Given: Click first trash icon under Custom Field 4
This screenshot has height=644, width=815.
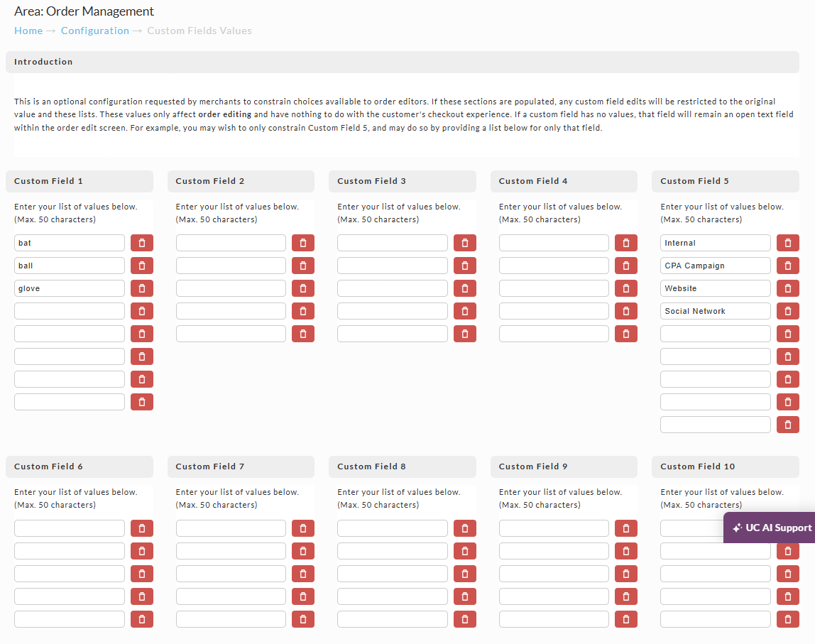Looking at the screenshot, I should 626,243.
